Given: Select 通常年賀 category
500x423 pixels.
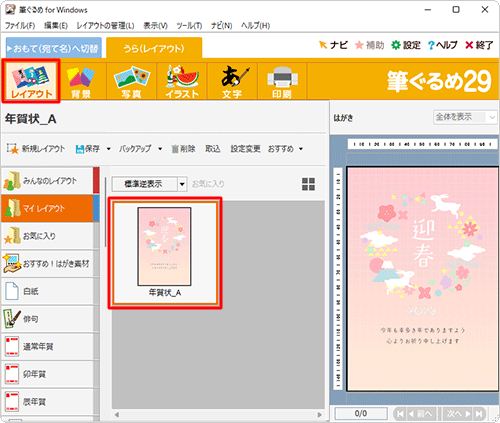Looking at the screenshot, I should coord(50,347).
